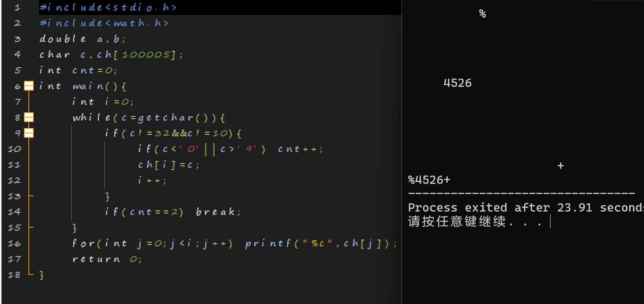Collapse the main() fold marker on line 6
644x304 pixels.
pos(29,86)
